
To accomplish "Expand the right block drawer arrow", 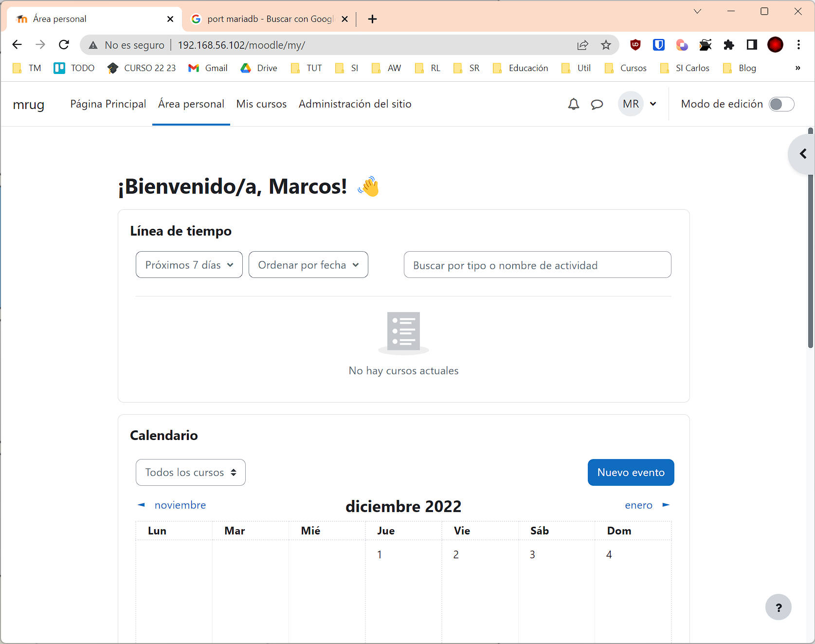I will click(803, 154).
